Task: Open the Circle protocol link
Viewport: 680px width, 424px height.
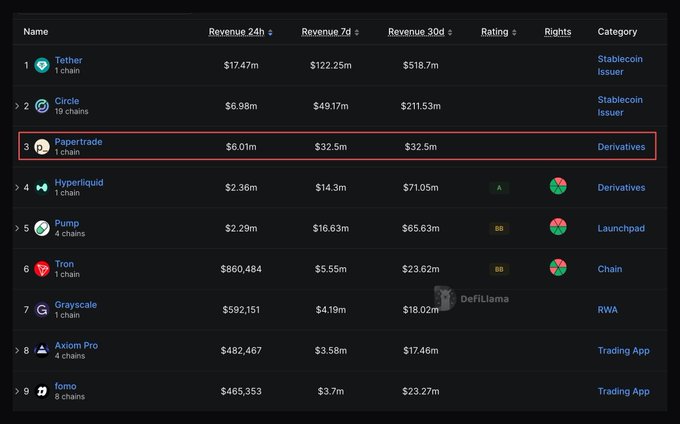Action: (67, 101)
